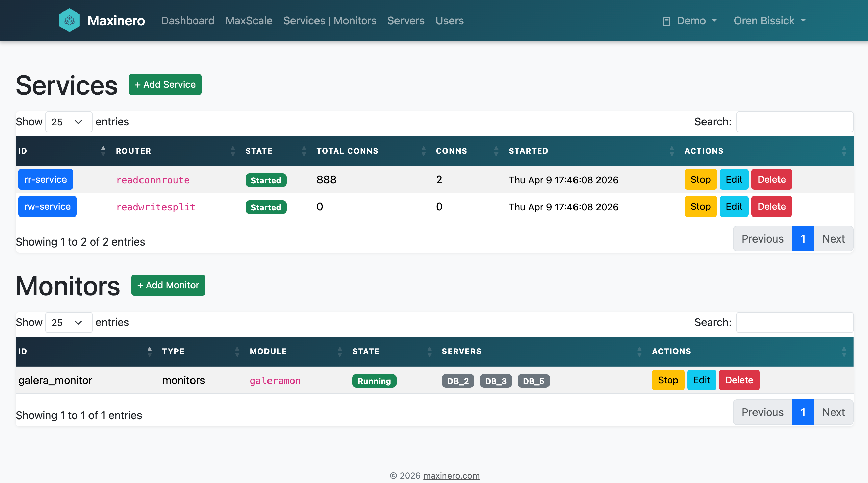Viewport: 868px width, 483px height.
Task: Sort services by Started column arrows
Action: (x=672, y=151)
